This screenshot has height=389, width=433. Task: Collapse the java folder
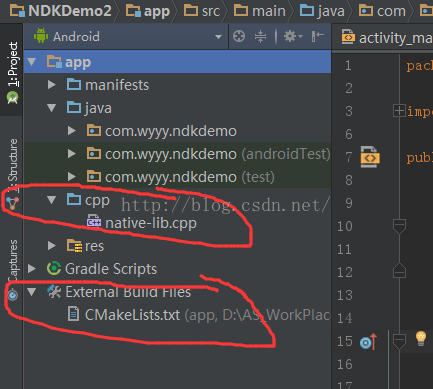click(51, 108)
